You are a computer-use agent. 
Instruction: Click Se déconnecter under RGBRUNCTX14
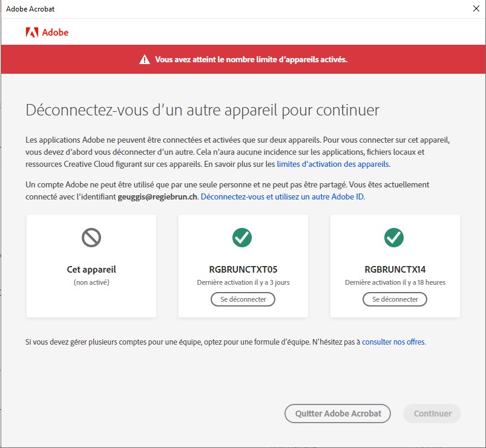point(394,299)
